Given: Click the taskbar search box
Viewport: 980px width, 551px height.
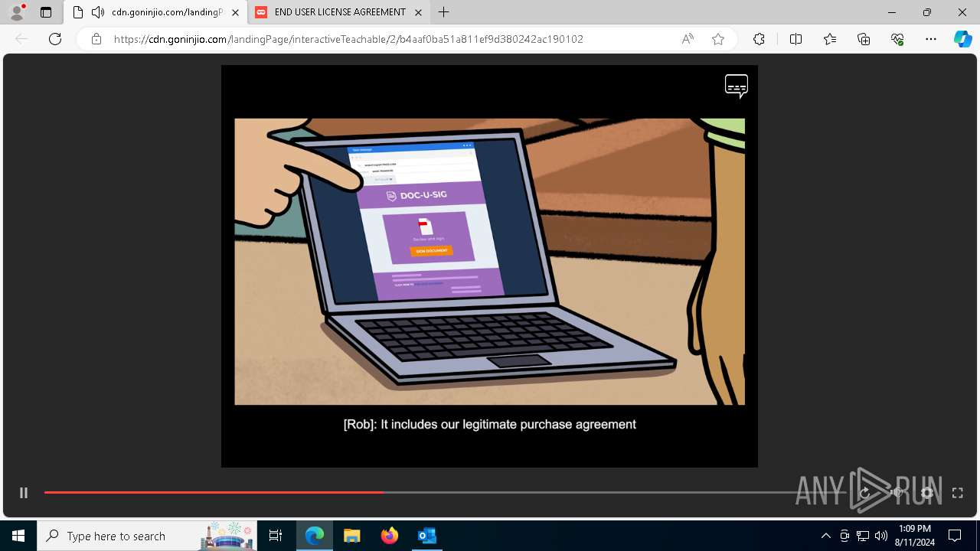Looking at the screenshot, I should [148, 536].
